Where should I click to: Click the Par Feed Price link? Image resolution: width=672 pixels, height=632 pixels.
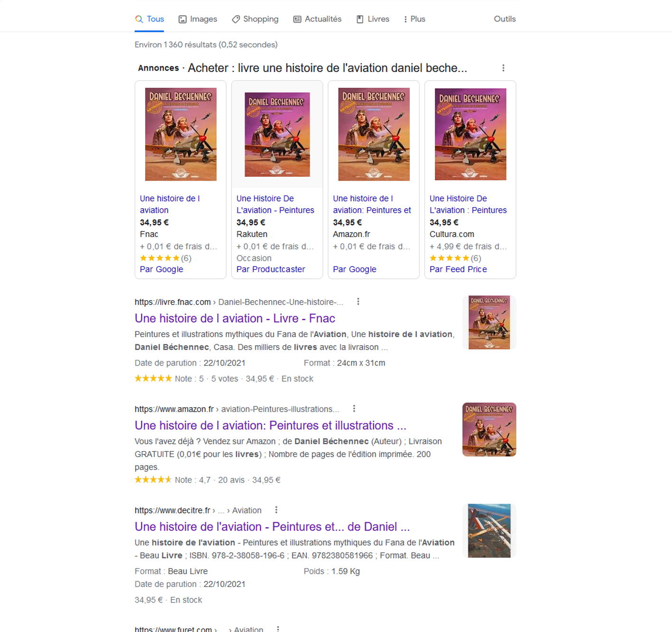(x=458, y=269)
